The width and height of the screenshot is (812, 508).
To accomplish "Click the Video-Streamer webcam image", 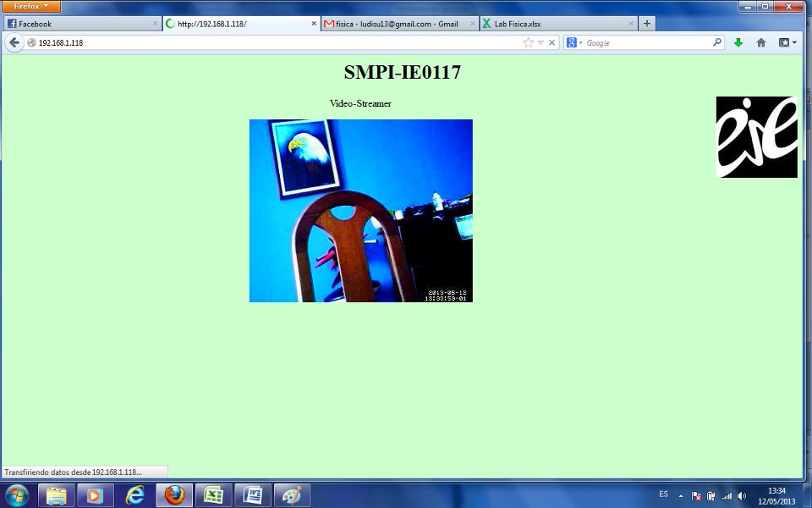I will coord(360,211).
